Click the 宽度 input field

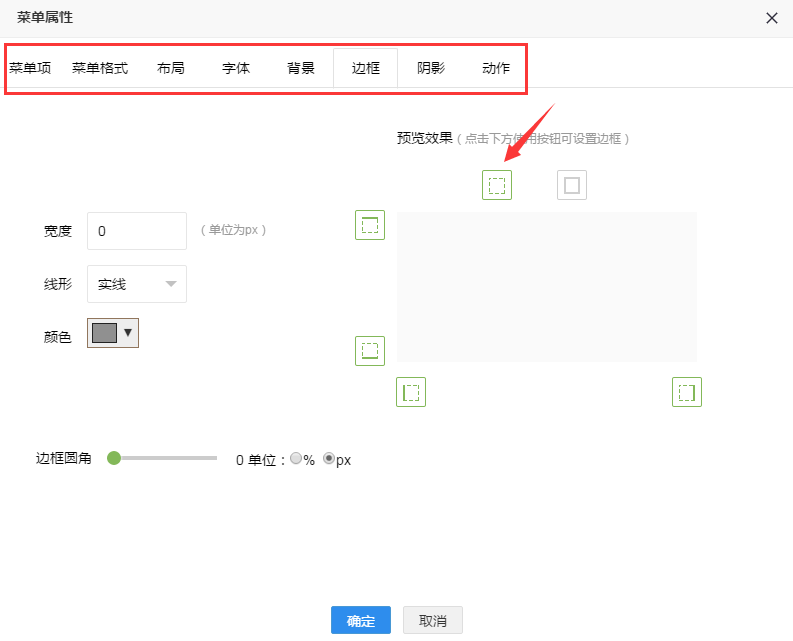pos(137,231)
